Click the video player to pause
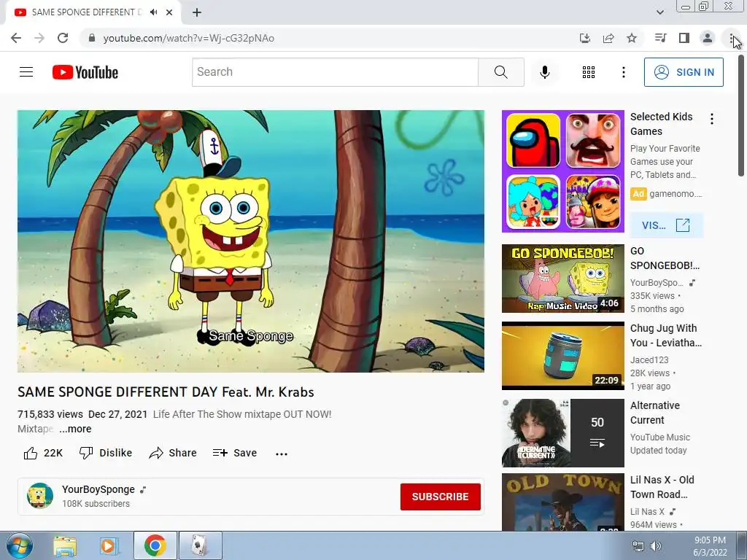Image resolution: width=747 pixels, height=560 pixels. (251, 241)
